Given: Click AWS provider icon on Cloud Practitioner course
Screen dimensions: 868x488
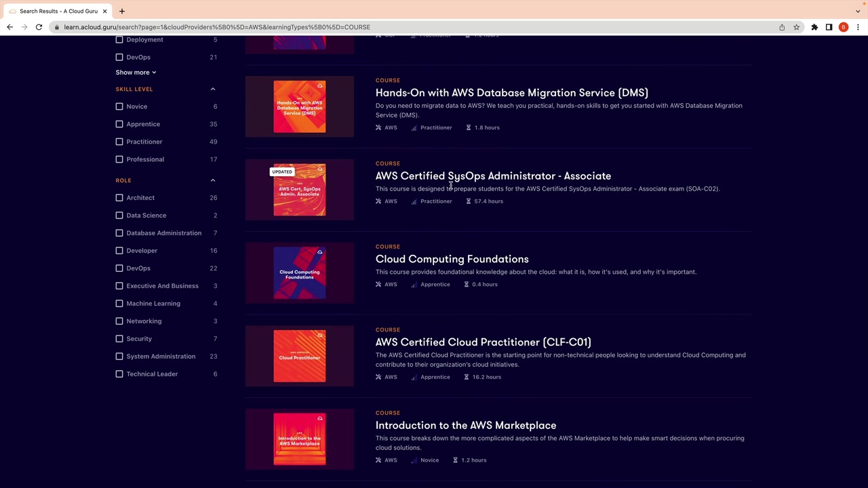Looking at the screenshot, I should coord(378,377).
